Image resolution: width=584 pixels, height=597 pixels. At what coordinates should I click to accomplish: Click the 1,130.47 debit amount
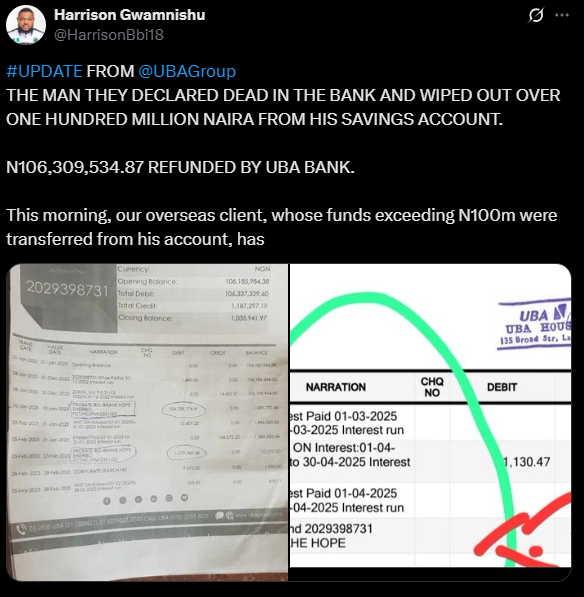click(527, 462)
